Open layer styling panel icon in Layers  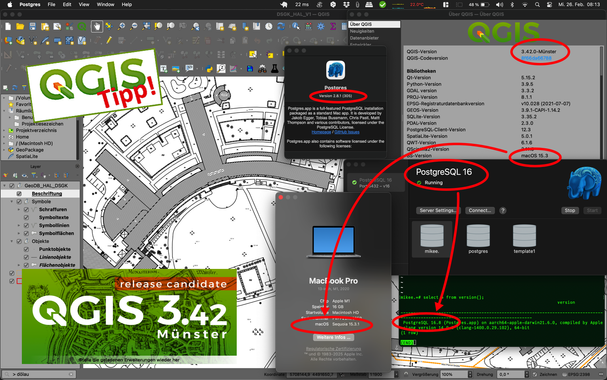tap(5, 175)
